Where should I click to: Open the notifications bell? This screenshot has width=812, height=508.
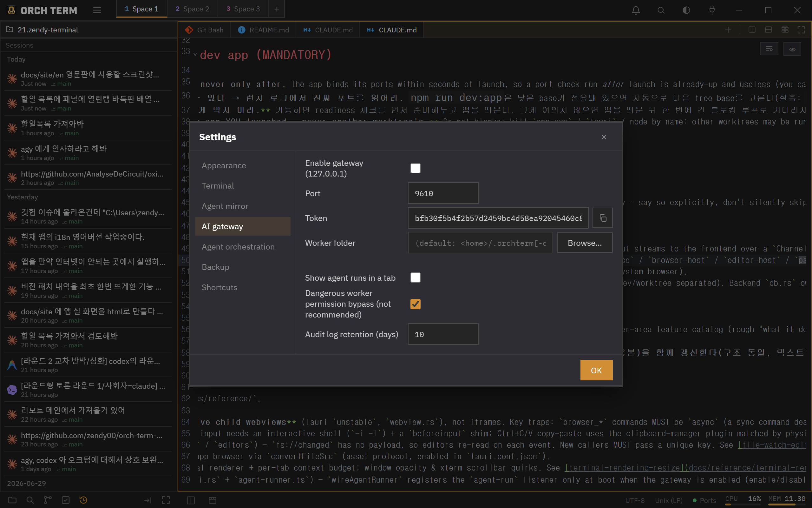[636, 10]
